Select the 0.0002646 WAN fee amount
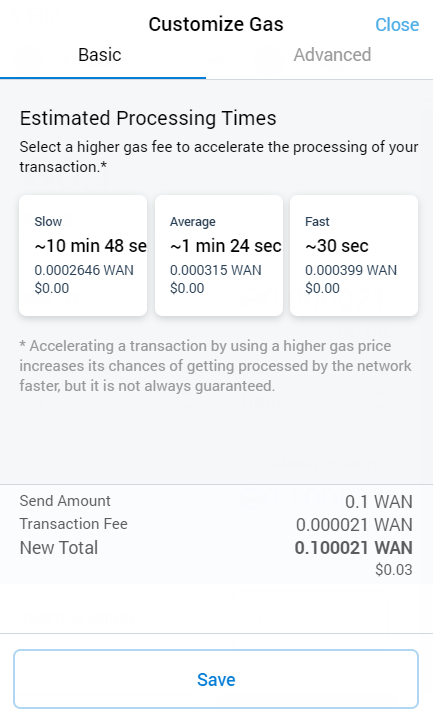Screen dimensions: 433x713 click(84, 270)
